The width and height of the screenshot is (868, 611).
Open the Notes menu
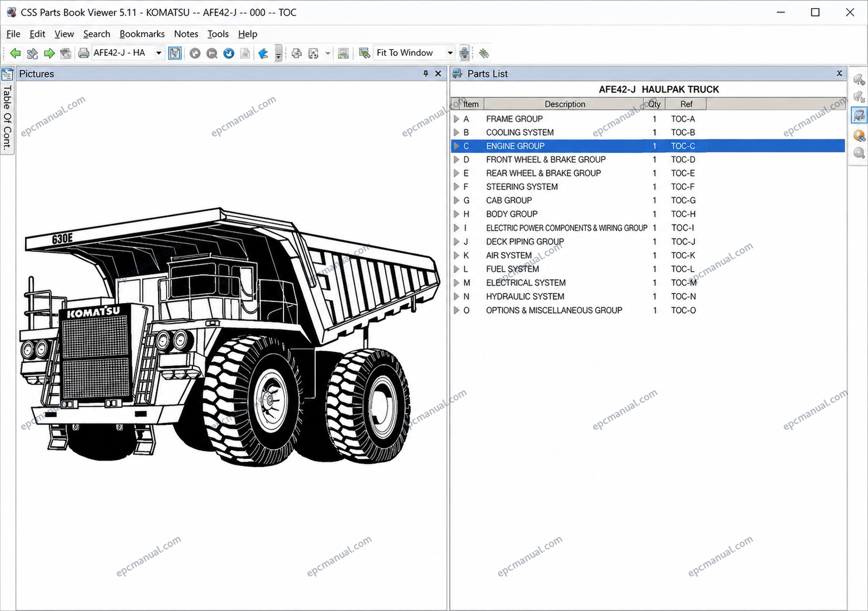186,34
